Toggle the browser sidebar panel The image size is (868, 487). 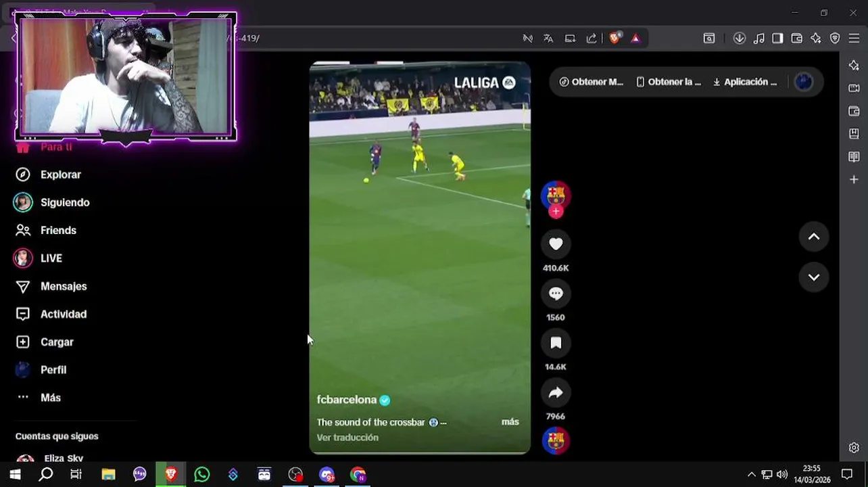(777, 39)
